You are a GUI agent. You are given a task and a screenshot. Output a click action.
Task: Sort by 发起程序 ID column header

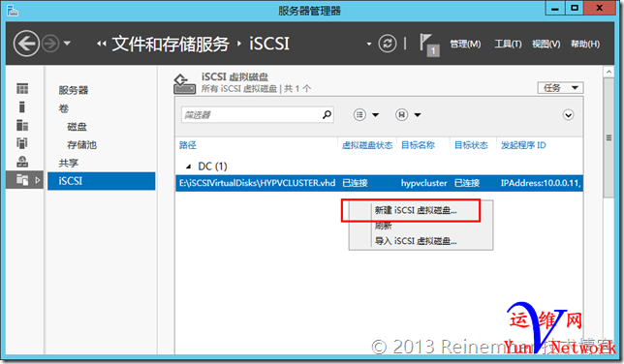(523, 145)
